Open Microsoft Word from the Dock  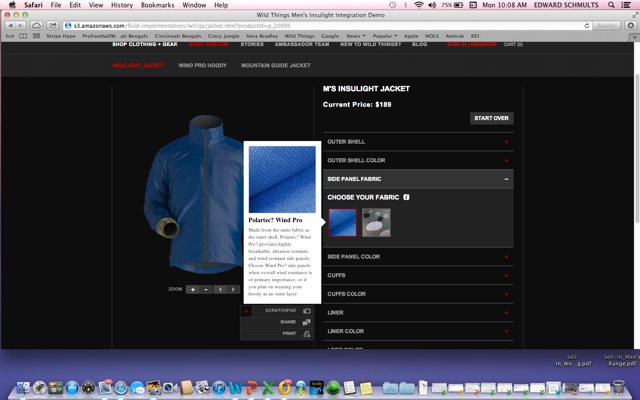point(236,387)
